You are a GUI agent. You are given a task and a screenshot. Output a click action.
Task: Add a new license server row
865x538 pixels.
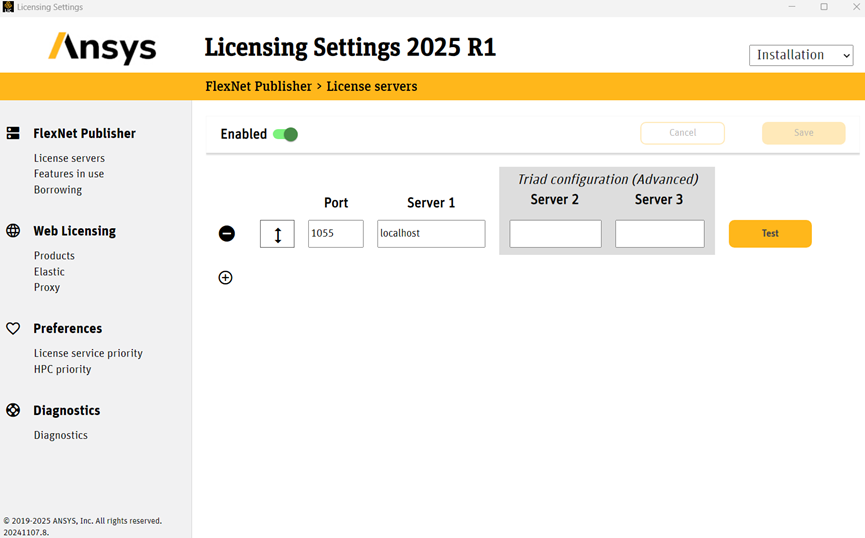(x=226, y=278)
